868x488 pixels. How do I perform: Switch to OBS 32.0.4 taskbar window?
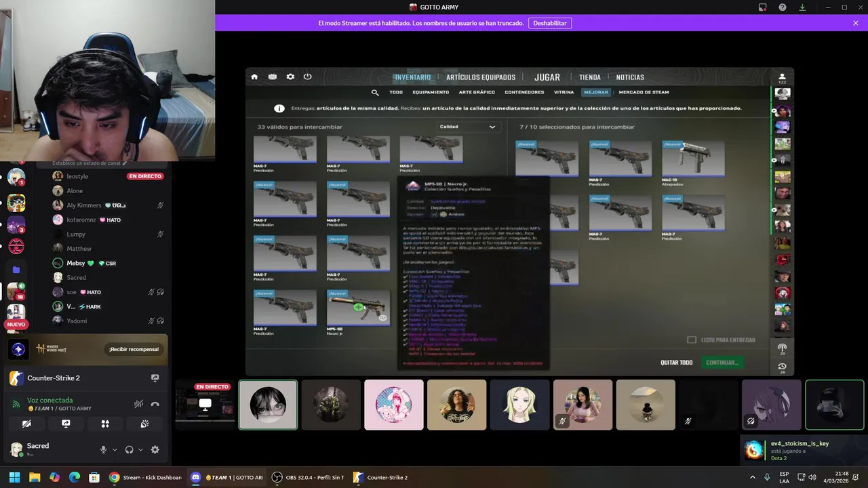[309, 477]
